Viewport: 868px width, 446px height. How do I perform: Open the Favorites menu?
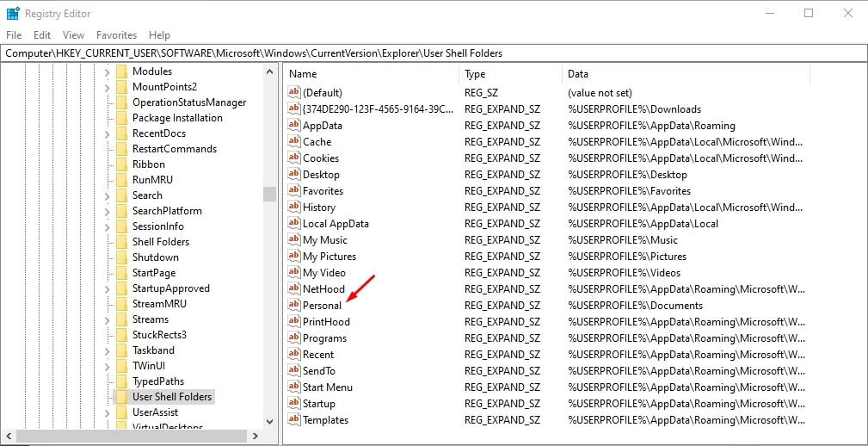pos(116,35)
